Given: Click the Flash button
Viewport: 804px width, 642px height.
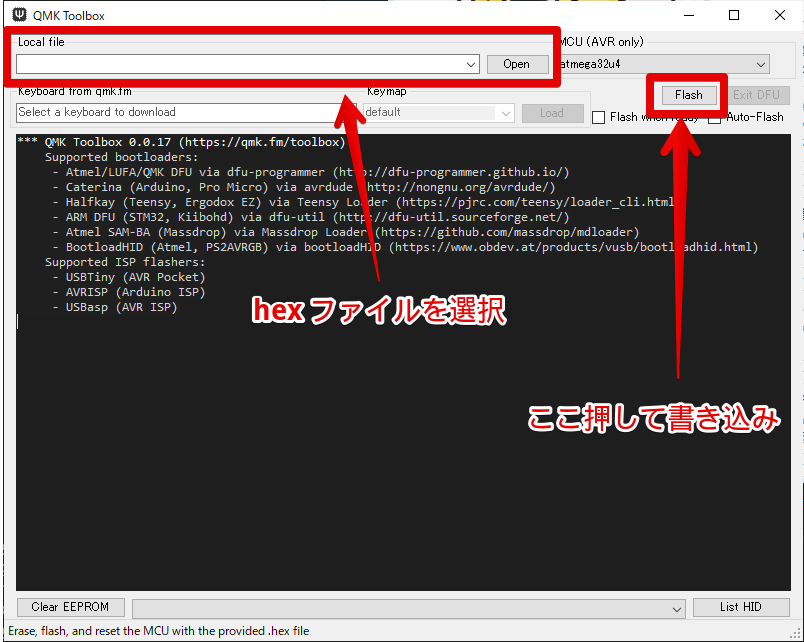Looking at the screenshot, I should (x=689, y=95).
